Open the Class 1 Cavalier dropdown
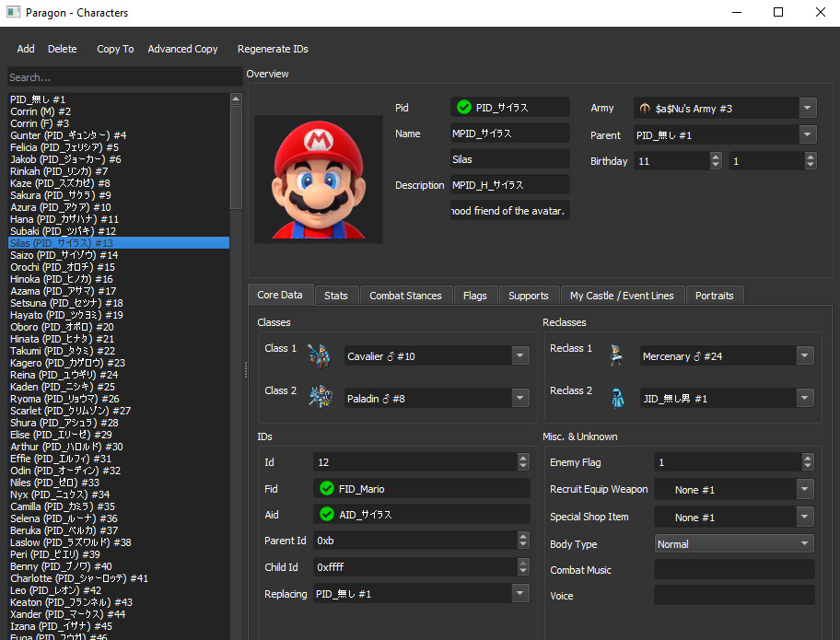This screenshot has width=840, height=640. pos(520,356)
